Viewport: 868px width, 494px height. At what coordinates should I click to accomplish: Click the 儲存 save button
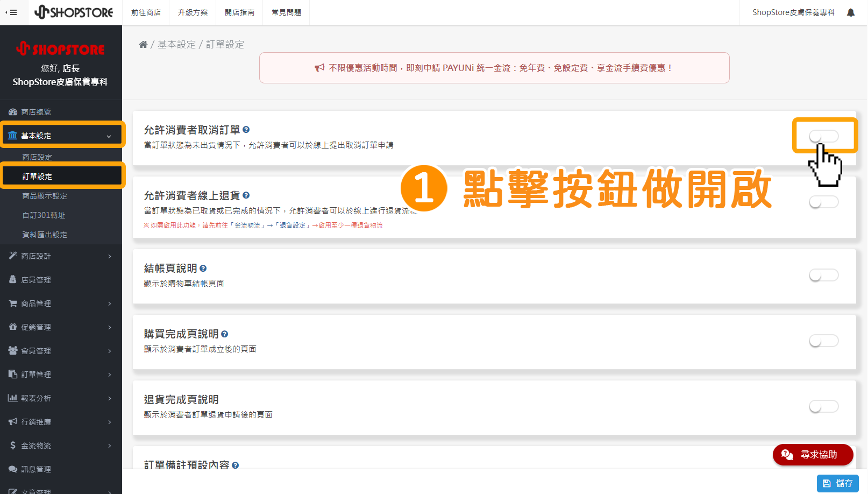(837, 483)
